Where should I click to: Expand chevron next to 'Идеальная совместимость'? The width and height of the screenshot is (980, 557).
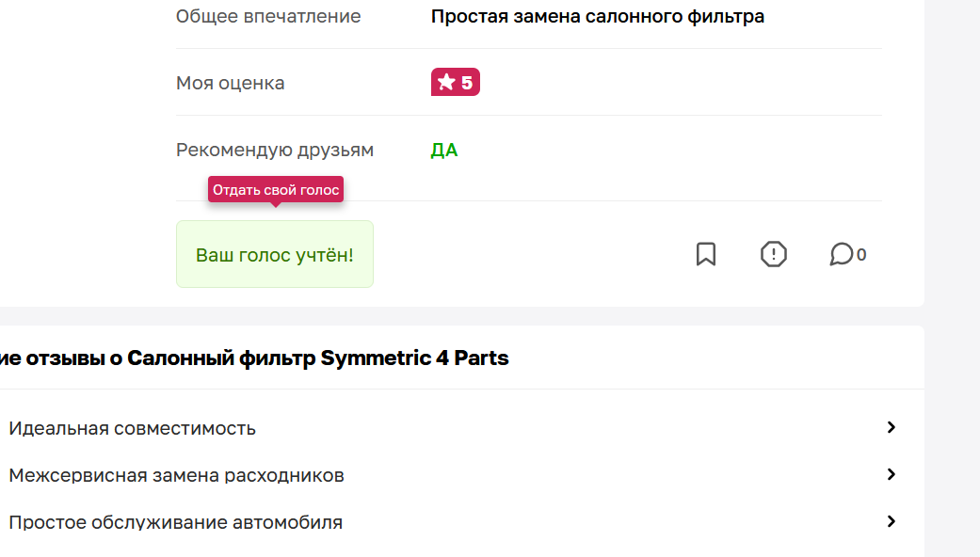pos(892,427)
